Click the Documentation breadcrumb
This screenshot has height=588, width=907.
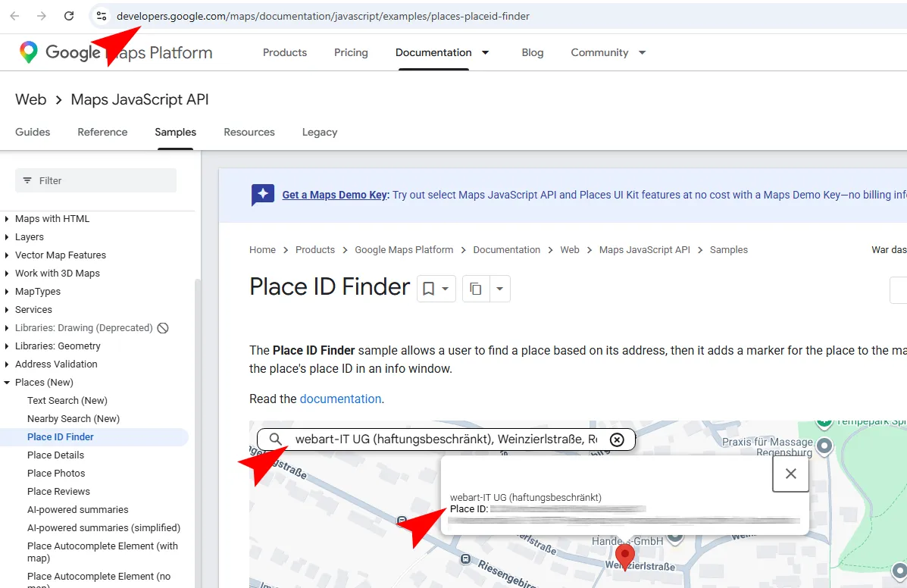[x=507, y=250]
